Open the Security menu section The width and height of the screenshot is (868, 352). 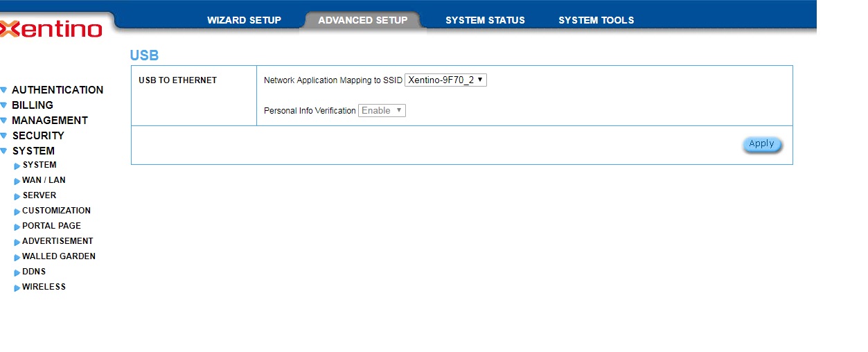point(38,136)
